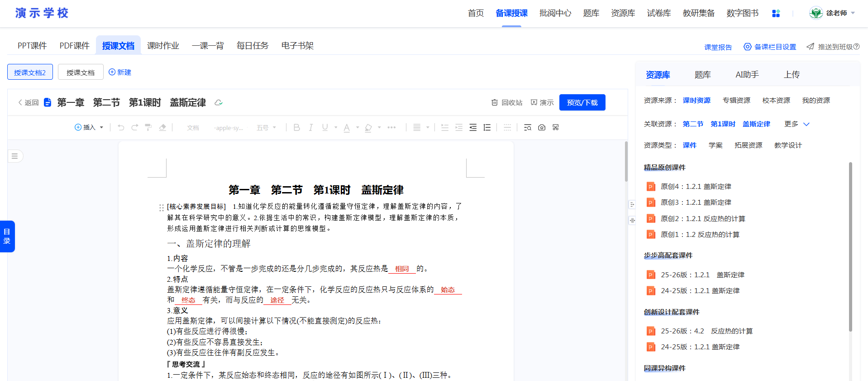Image resolution: width=868 pixels, height=381 pixels.
Task: Select resource type 教学设计
Action: coord(788,145)
